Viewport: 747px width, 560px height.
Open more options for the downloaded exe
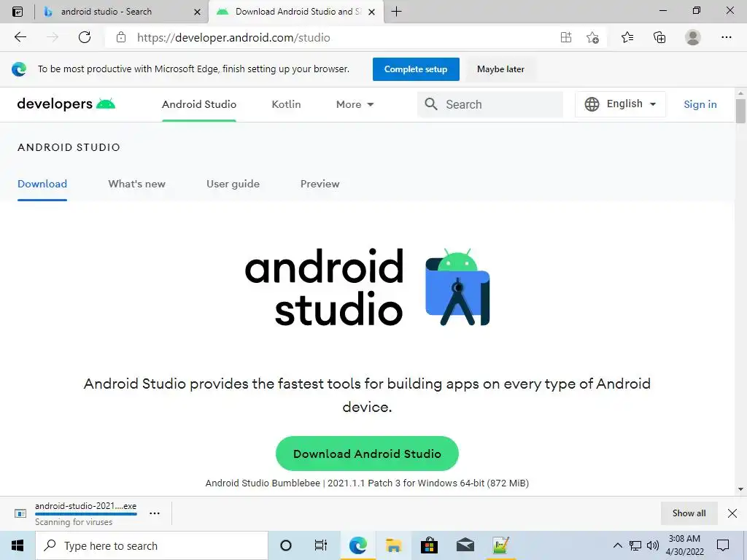155,513
